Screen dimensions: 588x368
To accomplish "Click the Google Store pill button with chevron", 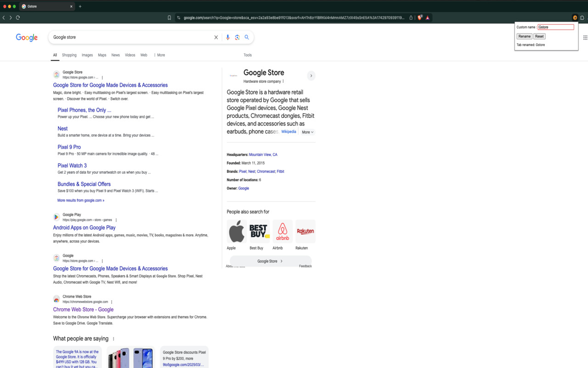I will [x=271, y=261].
